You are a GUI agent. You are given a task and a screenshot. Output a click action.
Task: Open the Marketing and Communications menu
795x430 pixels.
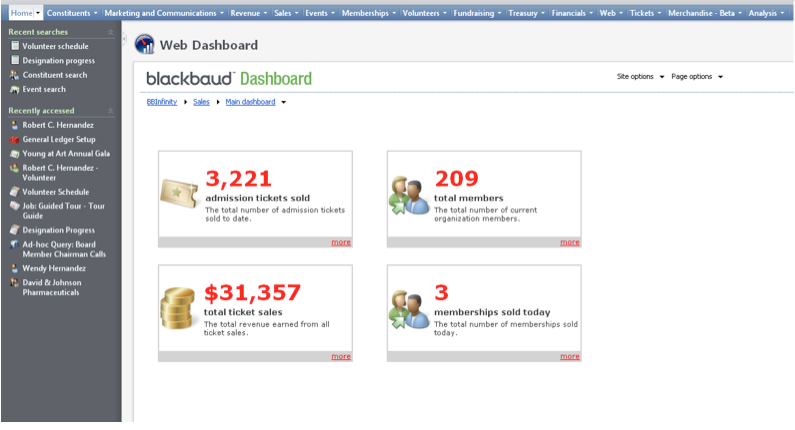coord(164,13)
